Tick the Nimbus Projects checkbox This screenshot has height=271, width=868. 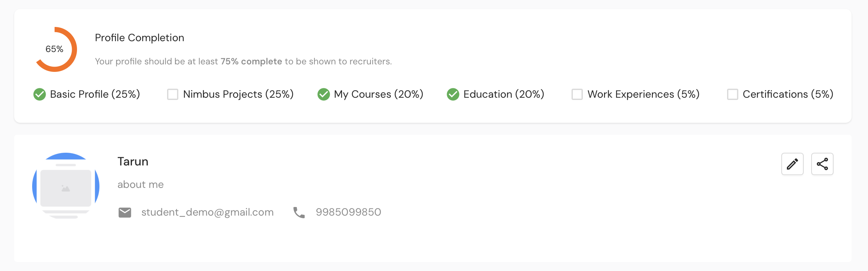point(173,94)
